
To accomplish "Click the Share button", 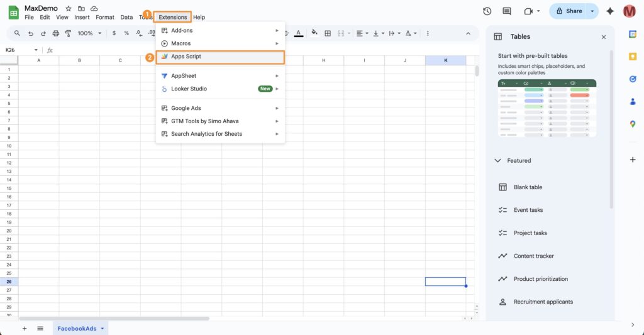I will [569, 11].
